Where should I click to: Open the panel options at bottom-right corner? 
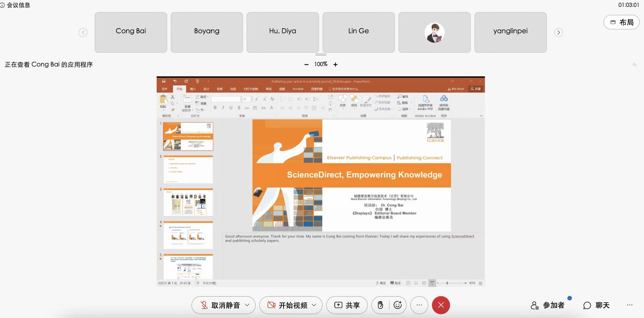[630, 305]
